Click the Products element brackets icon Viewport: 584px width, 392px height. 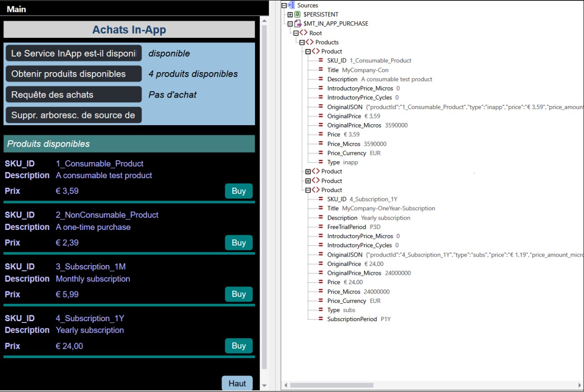[310, 42]
